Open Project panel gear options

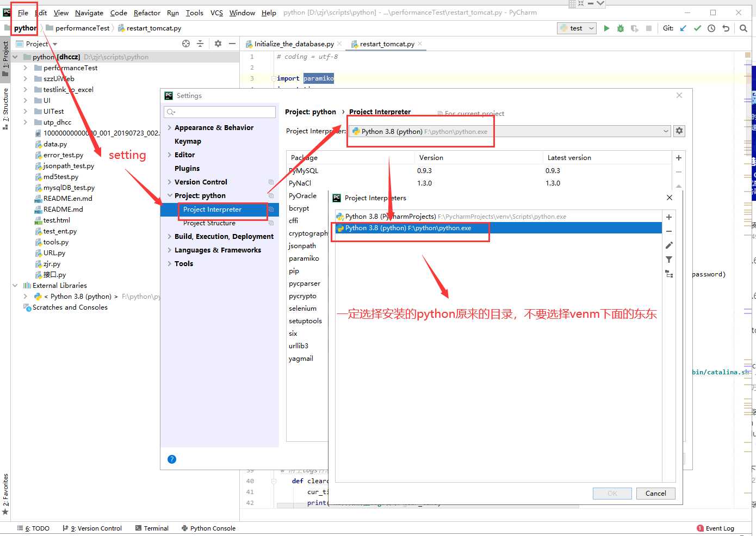[x=218, y=44]
